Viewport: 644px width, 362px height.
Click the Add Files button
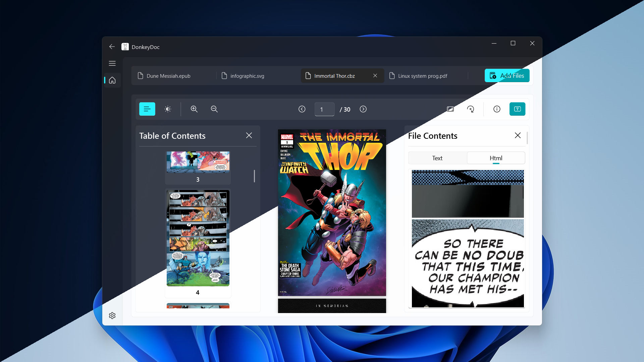tap(507, 76)
